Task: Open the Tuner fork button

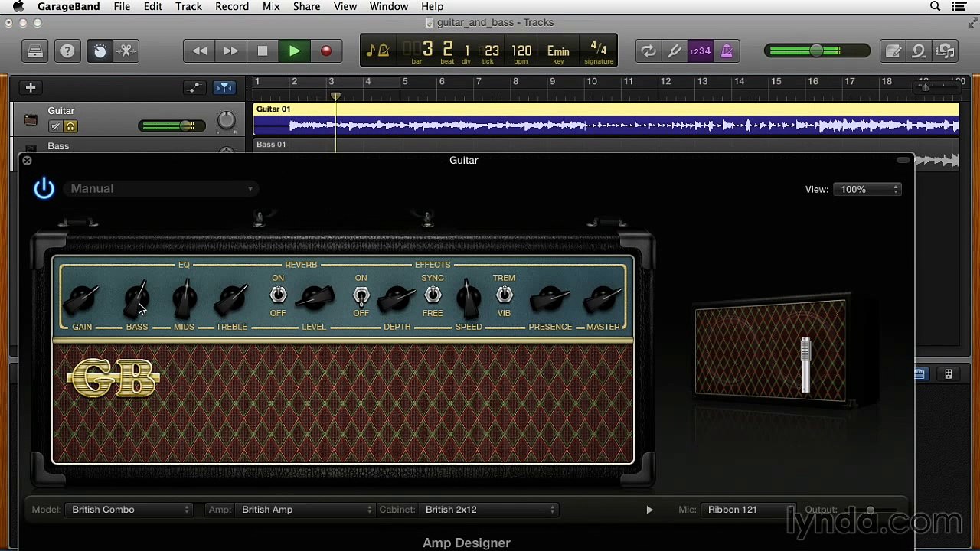Action: (674, 51)
